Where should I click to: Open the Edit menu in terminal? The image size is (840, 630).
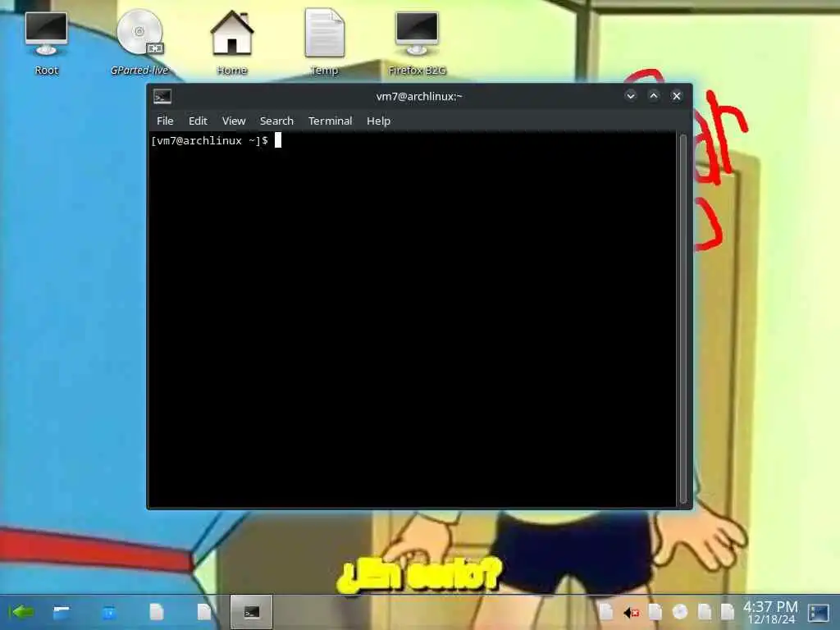tap(198, 121)
